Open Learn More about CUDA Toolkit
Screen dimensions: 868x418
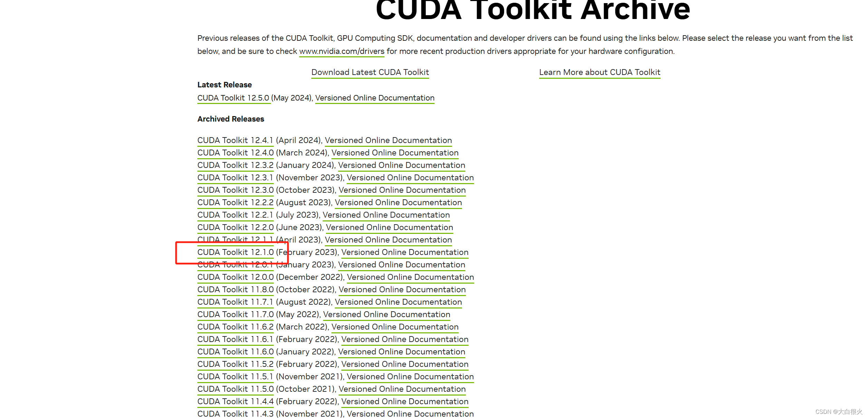[599, 73]
